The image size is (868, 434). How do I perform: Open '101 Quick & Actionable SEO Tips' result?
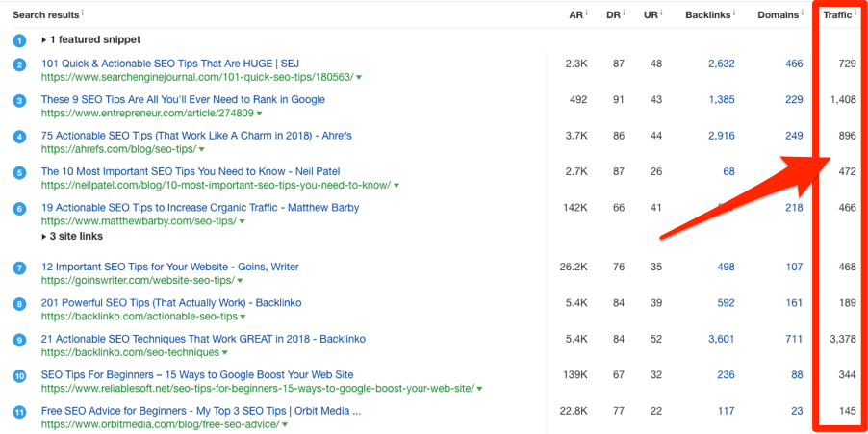(x=170, y=64)
